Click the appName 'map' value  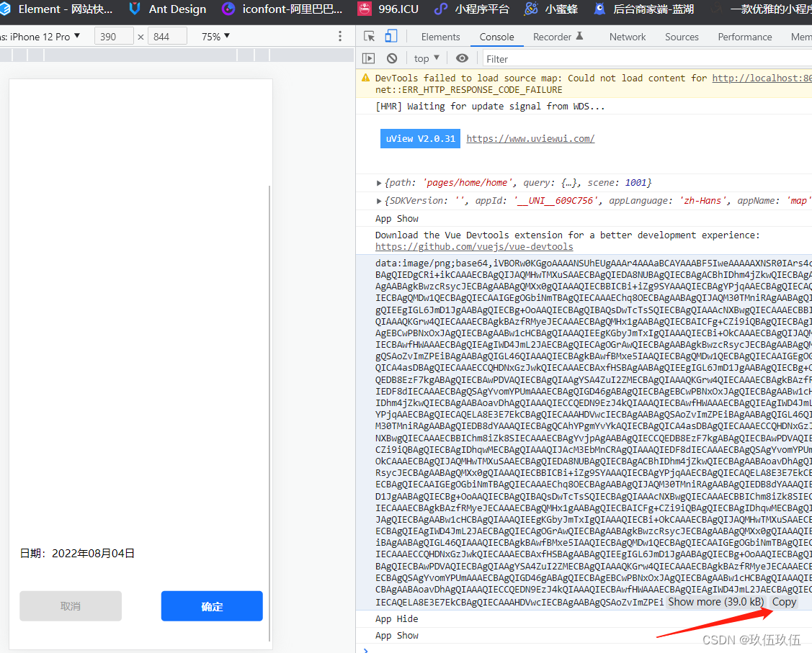[x=798, y=201]
